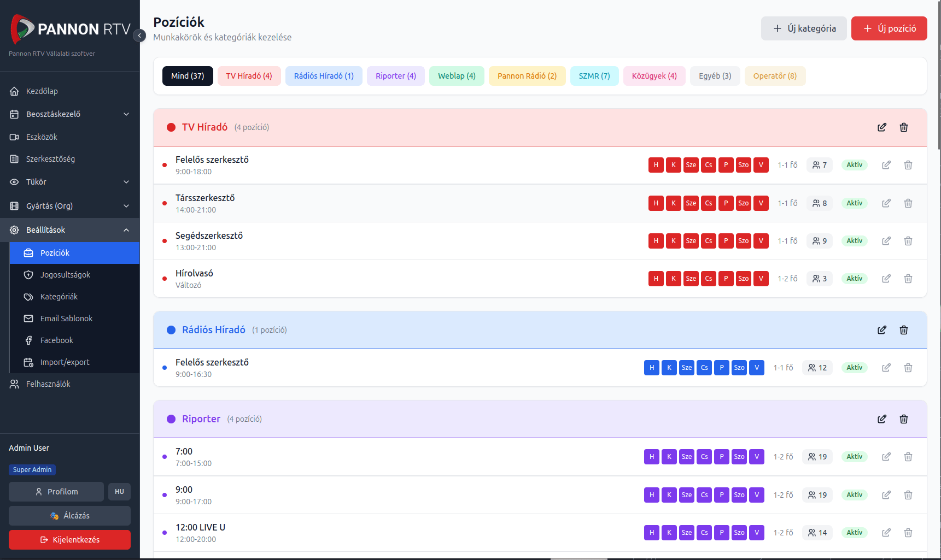
Task: Click the Álcázás button
Action: point(69,516)
